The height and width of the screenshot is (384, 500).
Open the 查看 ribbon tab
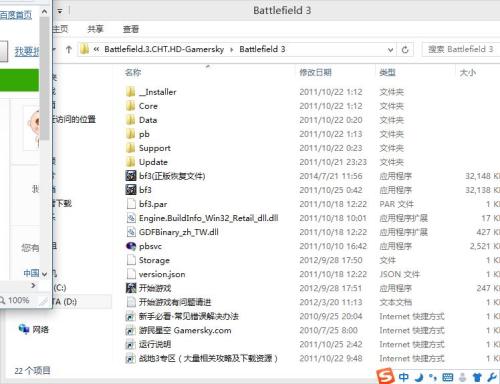click(131, 29)
